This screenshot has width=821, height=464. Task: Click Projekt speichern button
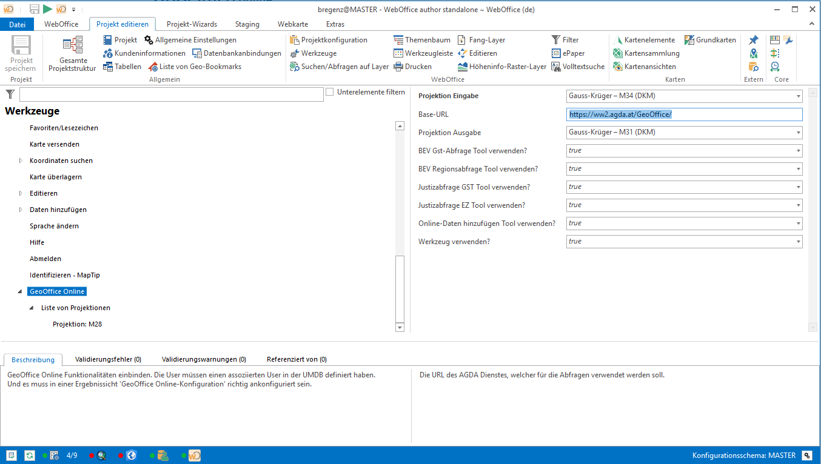click(x=21, y=54)
